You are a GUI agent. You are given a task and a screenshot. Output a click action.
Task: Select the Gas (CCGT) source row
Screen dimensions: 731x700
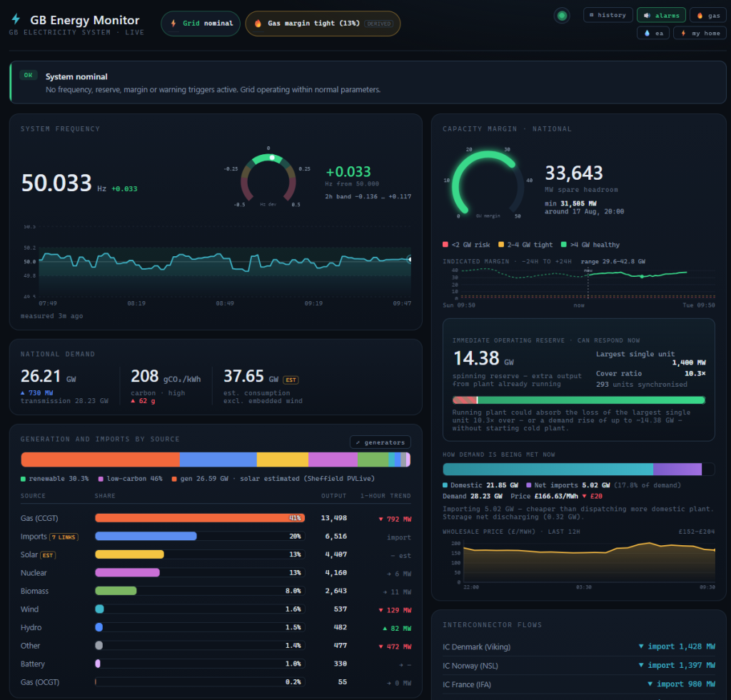216,518
